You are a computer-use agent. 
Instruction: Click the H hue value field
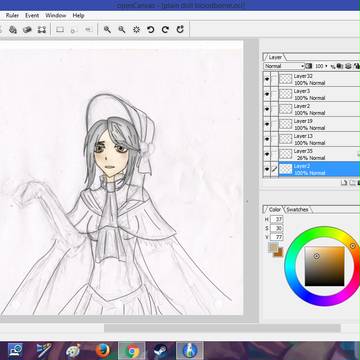277,219
